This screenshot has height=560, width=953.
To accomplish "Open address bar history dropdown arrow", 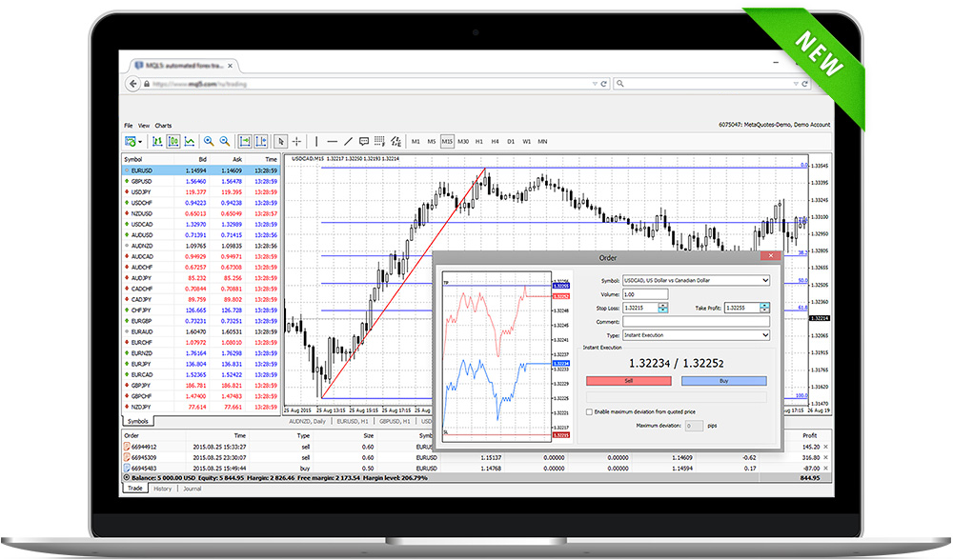I will click(595, 84).
